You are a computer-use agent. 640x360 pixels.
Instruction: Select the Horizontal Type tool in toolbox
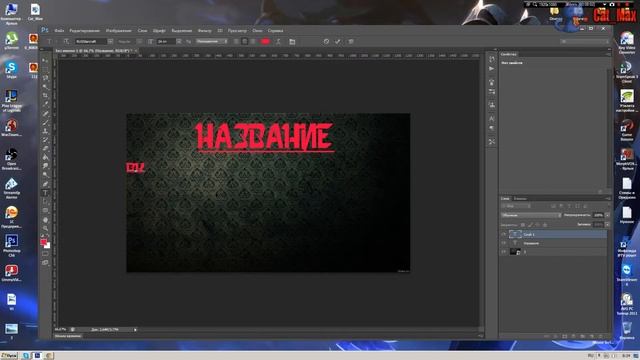(x=45, y=193)
